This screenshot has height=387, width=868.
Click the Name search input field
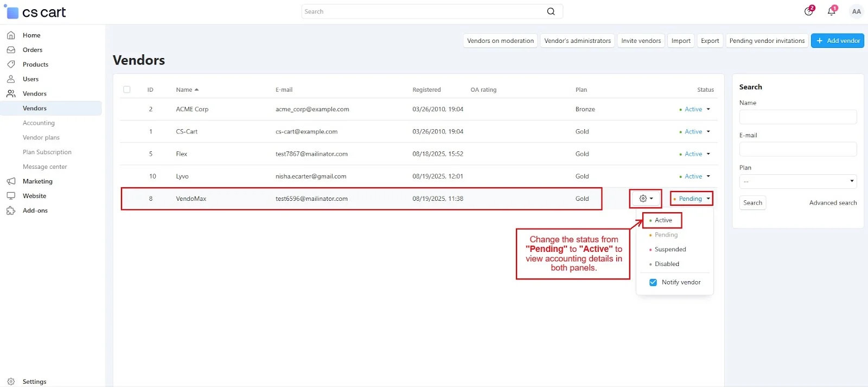(x=797, y=117)
